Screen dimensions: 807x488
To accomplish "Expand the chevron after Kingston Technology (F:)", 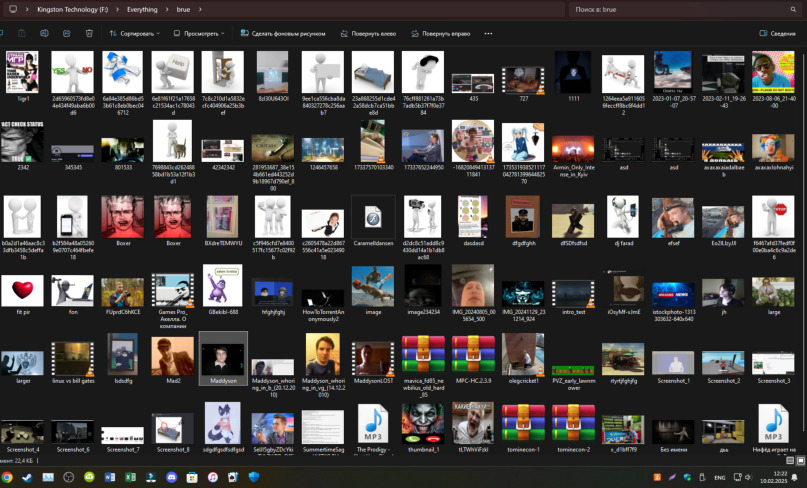I will pos(117,9).
